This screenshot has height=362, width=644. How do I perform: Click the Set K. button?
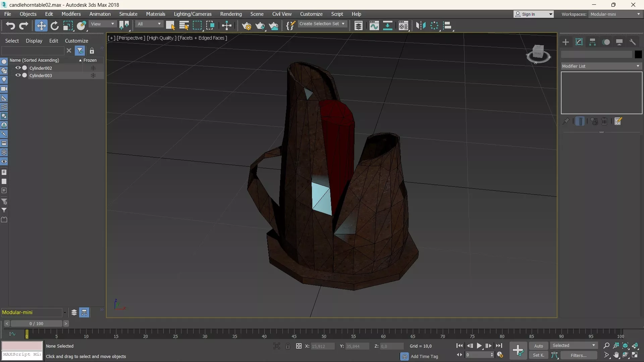pos(539,355)
